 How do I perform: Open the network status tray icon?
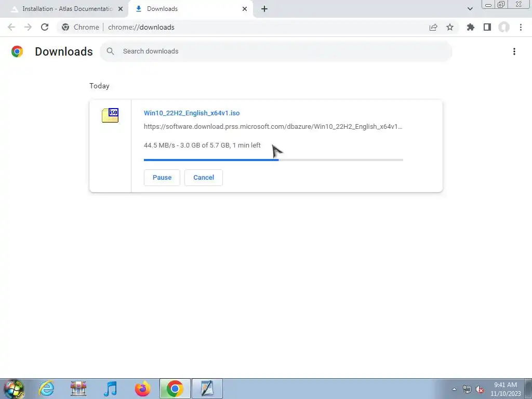[x=467, y=390]
